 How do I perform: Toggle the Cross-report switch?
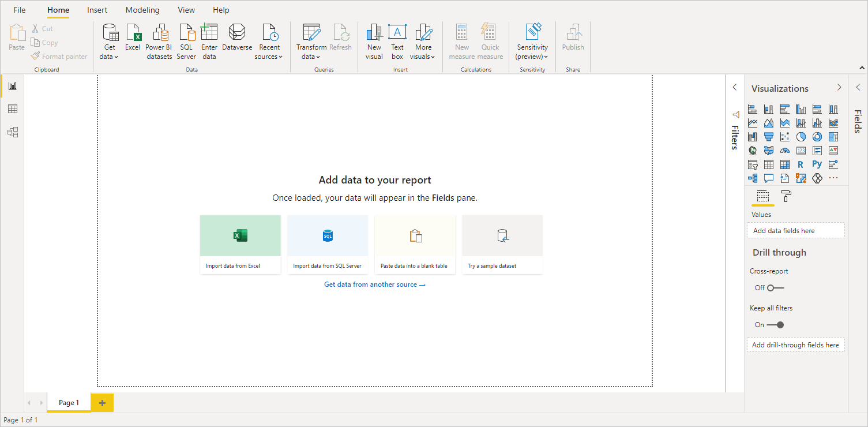point(775,287)
